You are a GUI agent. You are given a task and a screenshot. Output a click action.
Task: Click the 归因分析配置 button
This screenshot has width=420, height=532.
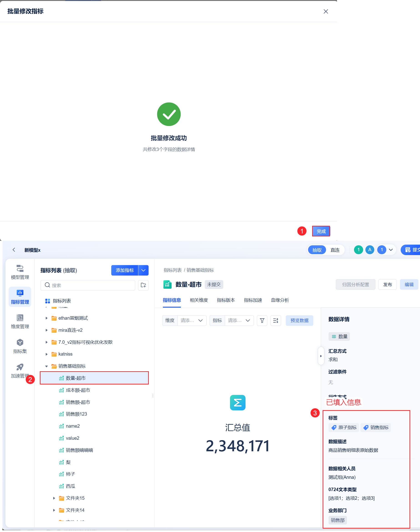(x=355, y=284)
